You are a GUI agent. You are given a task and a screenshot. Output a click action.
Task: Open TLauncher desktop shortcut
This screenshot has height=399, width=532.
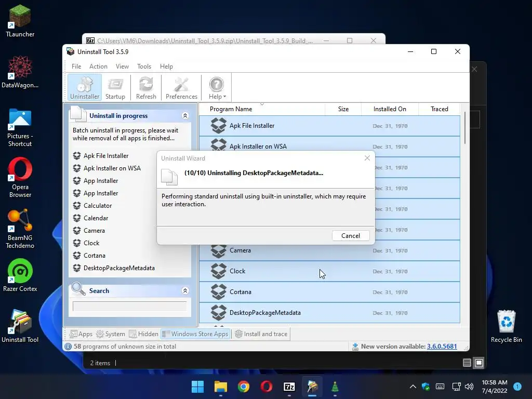click(x=20, y=21)
